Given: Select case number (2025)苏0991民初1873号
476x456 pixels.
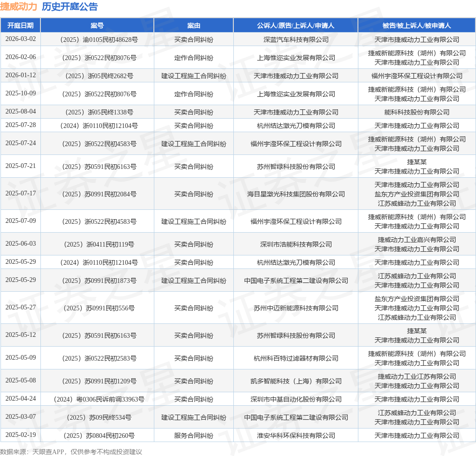Looking at the screenshot, I should pos(99,281).
